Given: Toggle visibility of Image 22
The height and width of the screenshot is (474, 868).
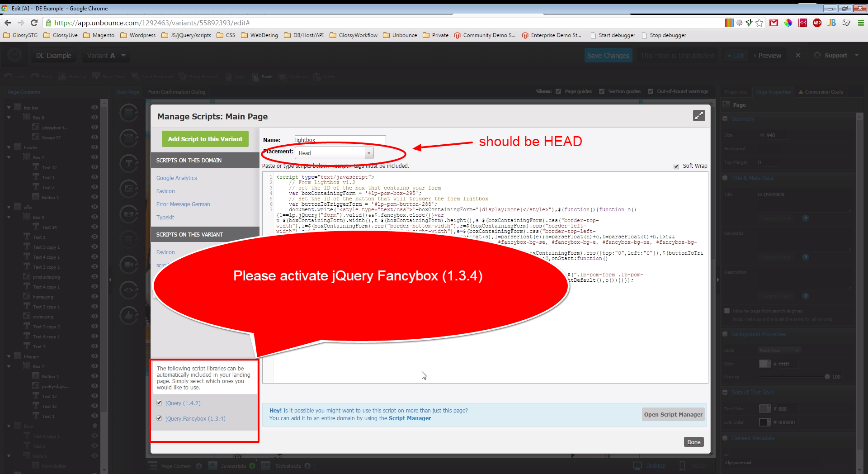Looking at the screenshot, I should 94,137.
